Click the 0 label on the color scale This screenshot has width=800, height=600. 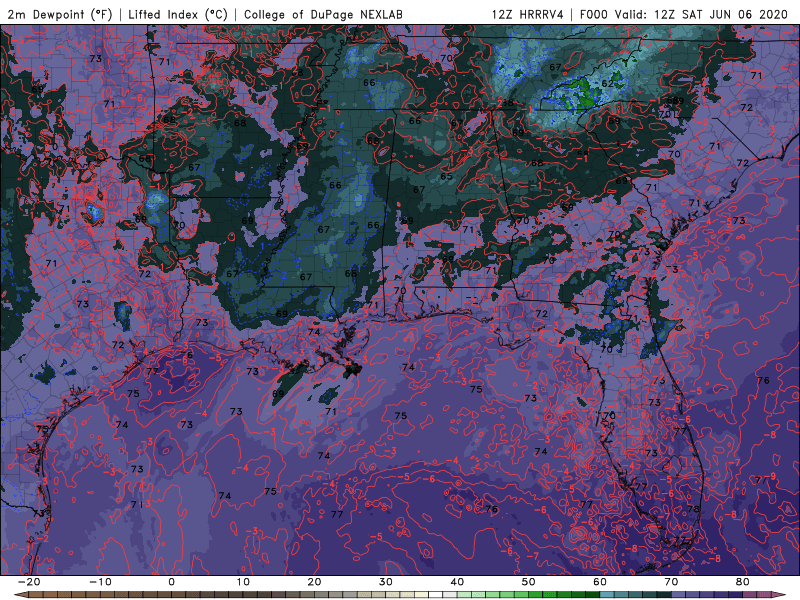tap(171, 582)
